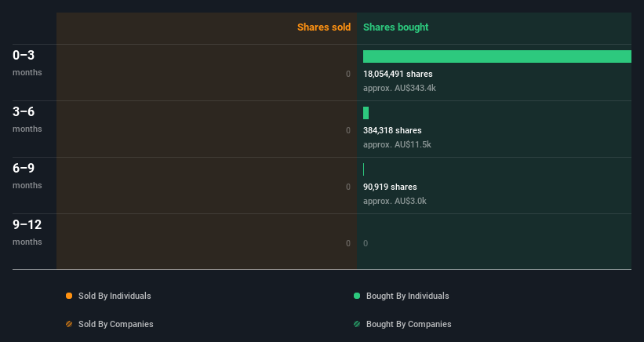The width and height of the screenshot is (644, 342).
Task: Select the Sold By Companies legend label
Action: pyautogui.click(x=116, y=324)
